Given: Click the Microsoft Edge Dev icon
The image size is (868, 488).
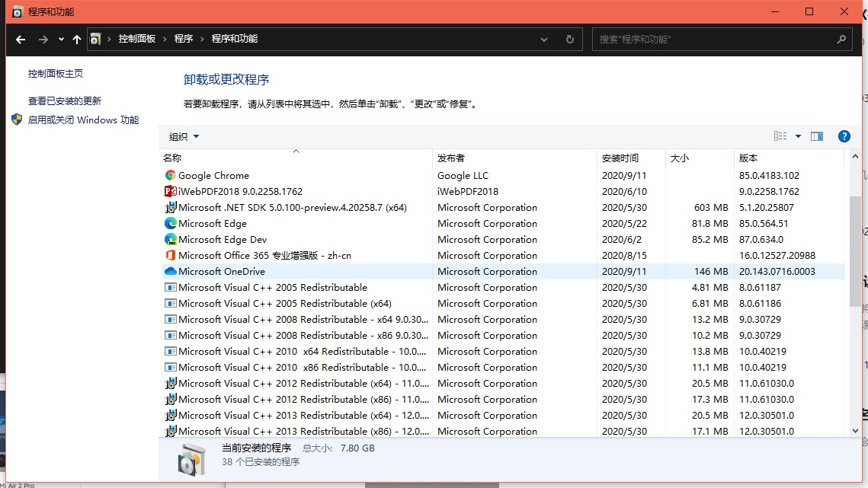Looking at the screenshot, I should 171,240.
